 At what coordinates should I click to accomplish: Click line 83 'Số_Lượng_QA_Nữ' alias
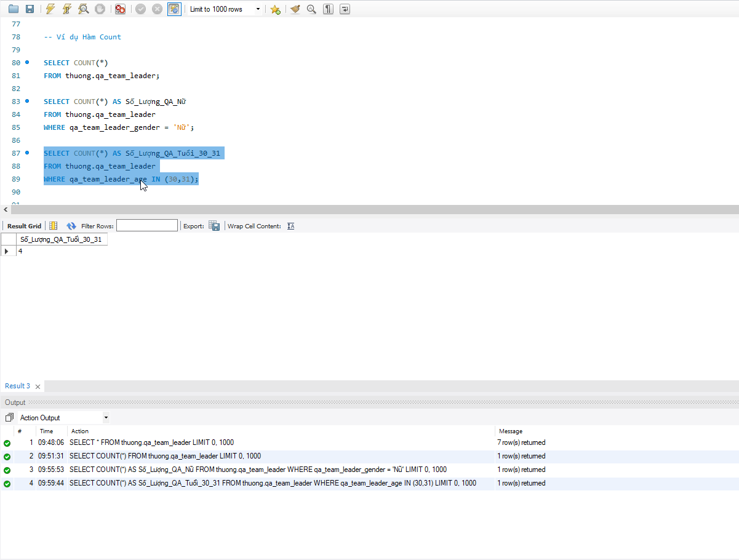156,102
